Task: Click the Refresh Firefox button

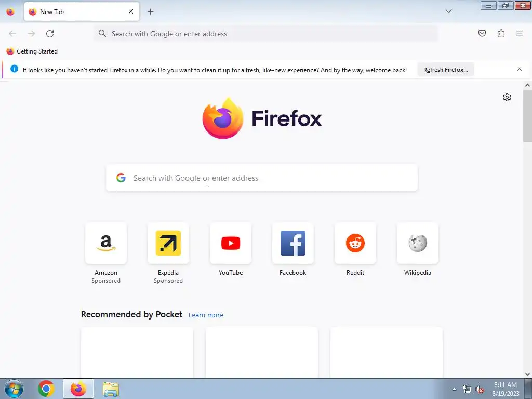Action: [445, 70]
